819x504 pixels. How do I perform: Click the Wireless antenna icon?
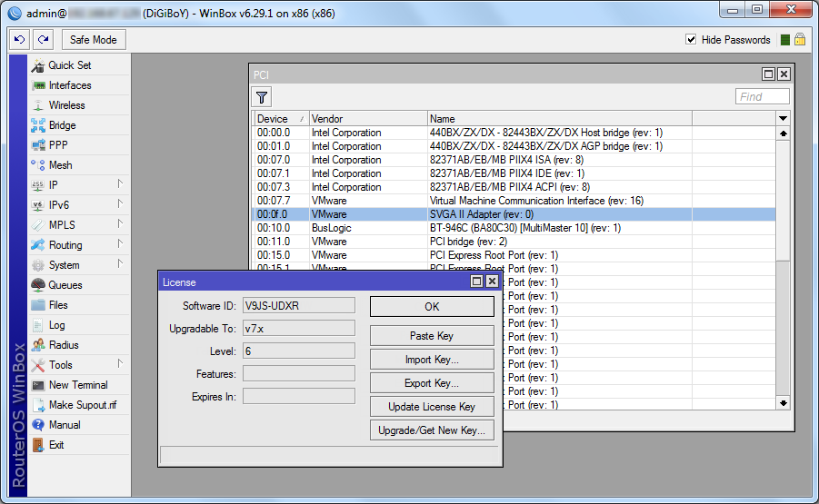coord(38,105)
